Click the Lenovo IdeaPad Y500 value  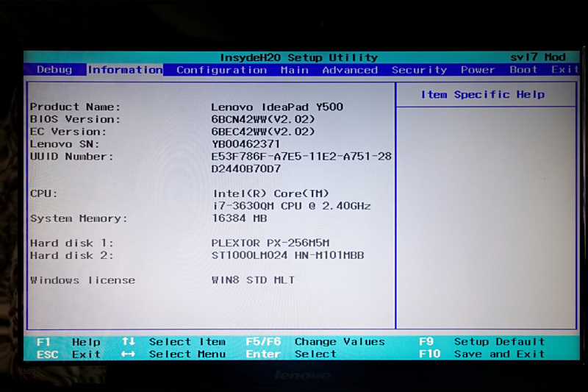pyautogui.click(x=277, y=107)
